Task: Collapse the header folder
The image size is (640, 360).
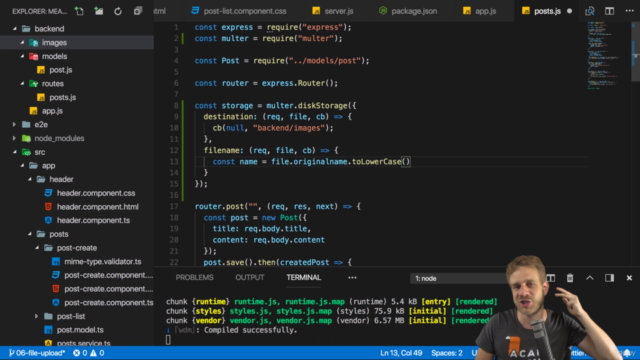Action: tap(30, 180)
